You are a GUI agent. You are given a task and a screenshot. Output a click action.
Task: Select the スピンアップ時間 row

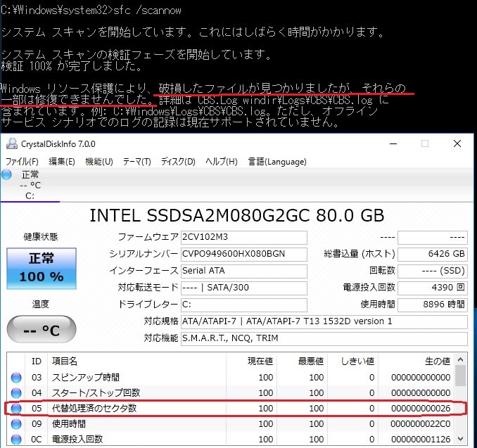point(231,378)
